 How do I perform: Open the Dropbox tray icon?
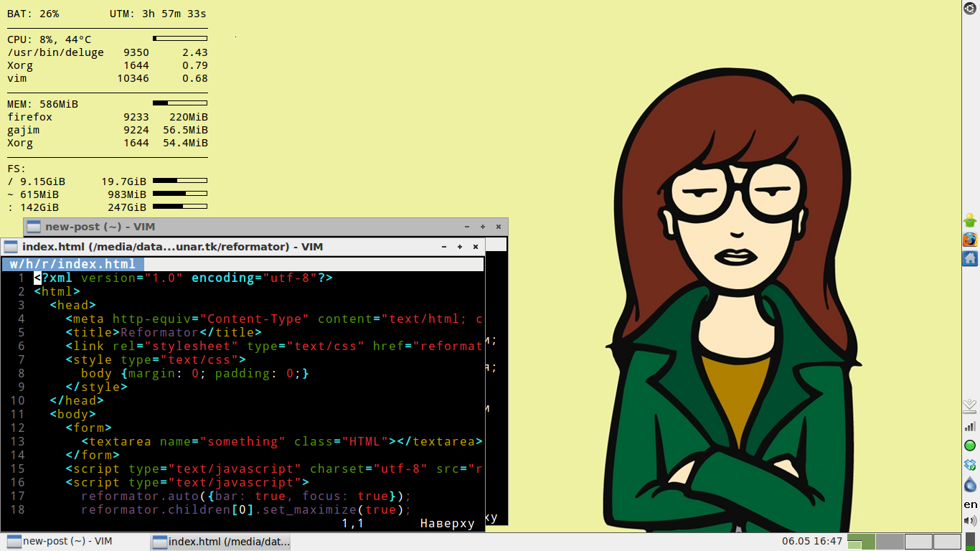point(970,465)
